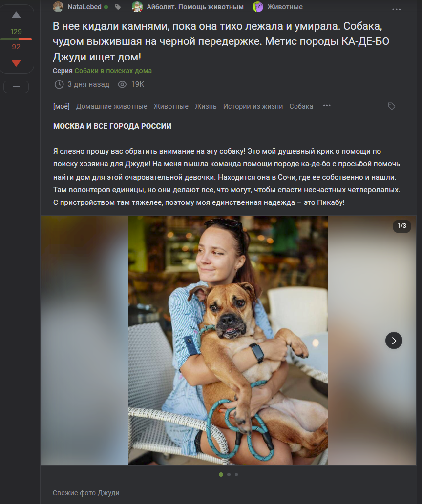Open the photo of Джуди with the girl
Screen dimensions: 422x504
pyautogui.click(x=228, y=341)
